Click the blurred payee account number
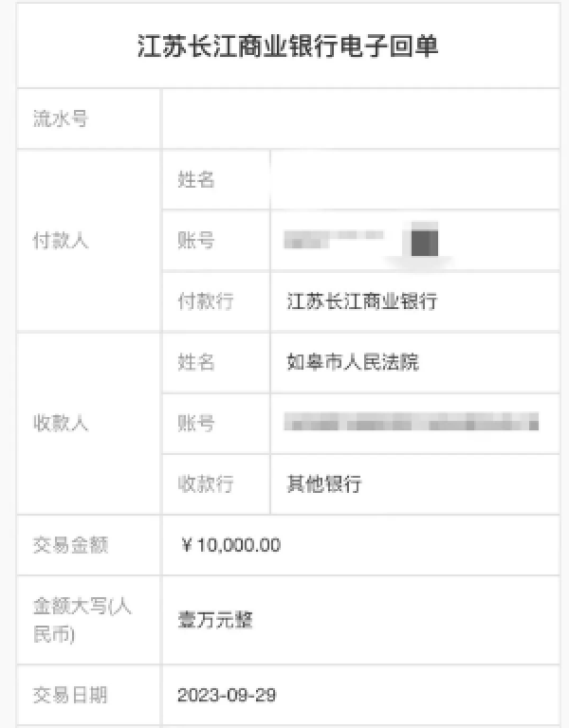Screen dimensions: 569x728 pos(413,422)
